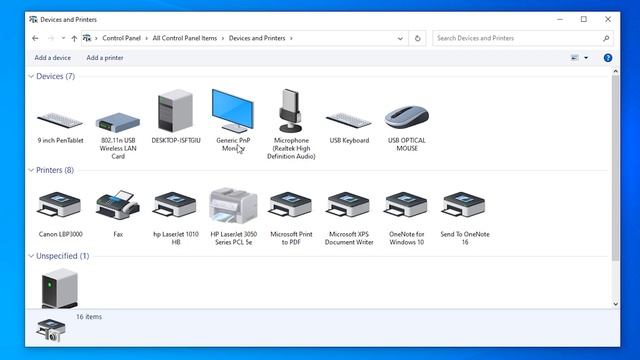Select the OneNote for Windows 10 printer icon
This screenshot has width=640, height=360.
406,205
